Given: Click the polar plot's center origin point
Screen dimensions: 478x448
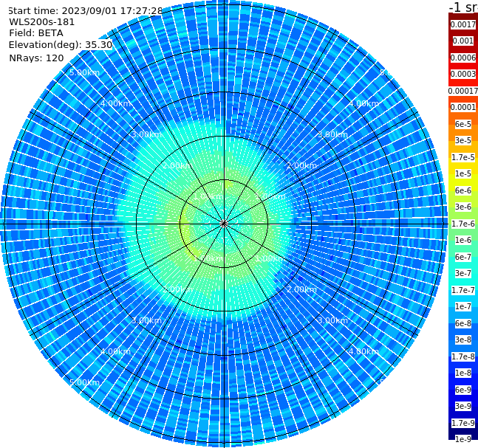Looking at the screenshot, I should click(x=224, y=224).
